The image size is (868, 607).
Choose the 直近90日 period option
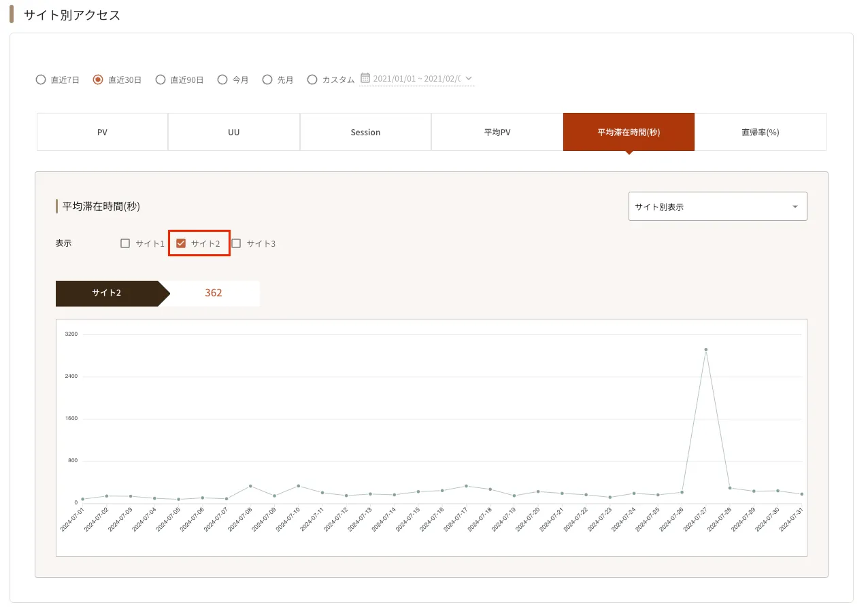161,80
